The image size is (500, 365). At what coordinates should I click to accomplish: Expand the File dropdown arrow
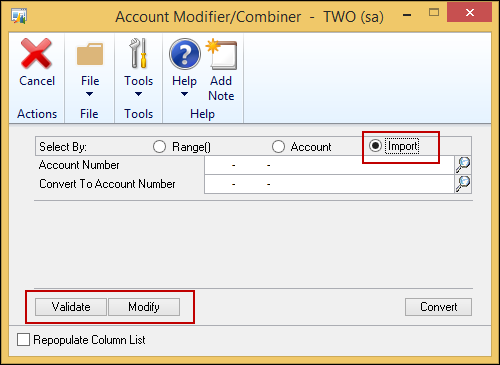pos(89,94)
